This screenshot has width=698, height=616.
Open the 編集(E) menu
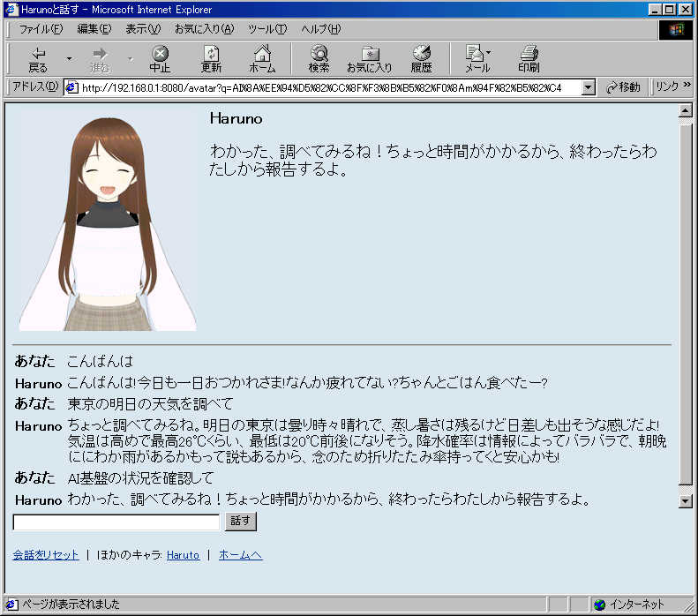click(x=94, y=29)
